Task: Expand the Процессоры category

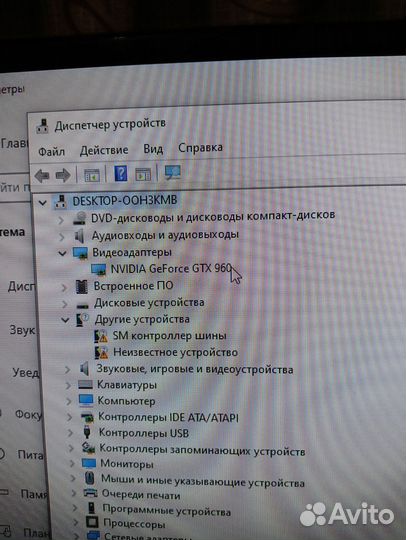Action: point(76,523)
